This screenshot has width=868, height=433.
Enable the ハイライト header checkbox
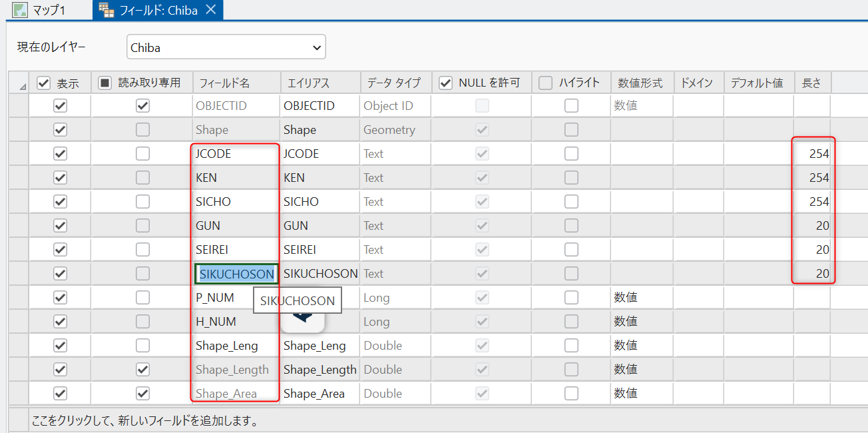point(546,83)
